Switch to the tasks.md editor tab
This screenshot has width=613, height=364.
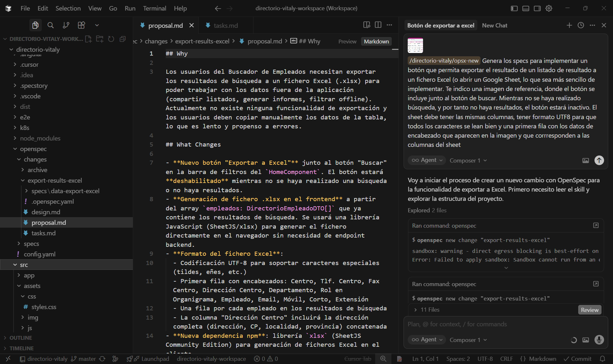(225, 26)
